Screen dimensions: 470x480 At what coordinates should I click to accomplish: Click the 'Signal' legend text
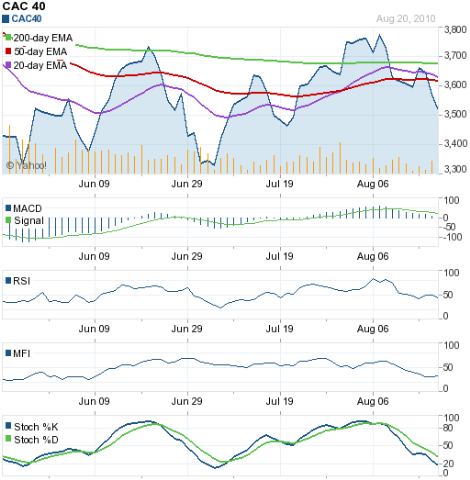pos(29,221)
